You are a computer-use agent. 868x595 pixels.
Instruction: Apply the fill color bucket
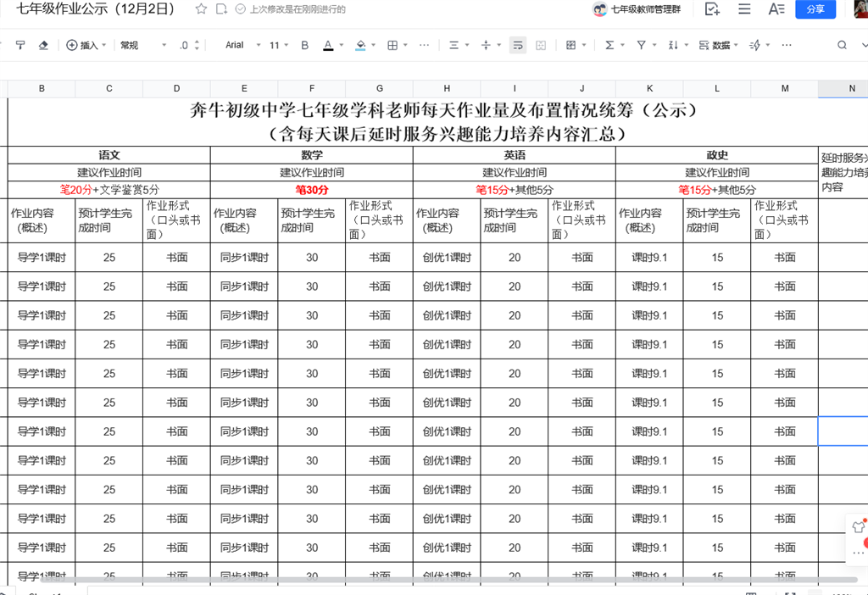point(360,46)
